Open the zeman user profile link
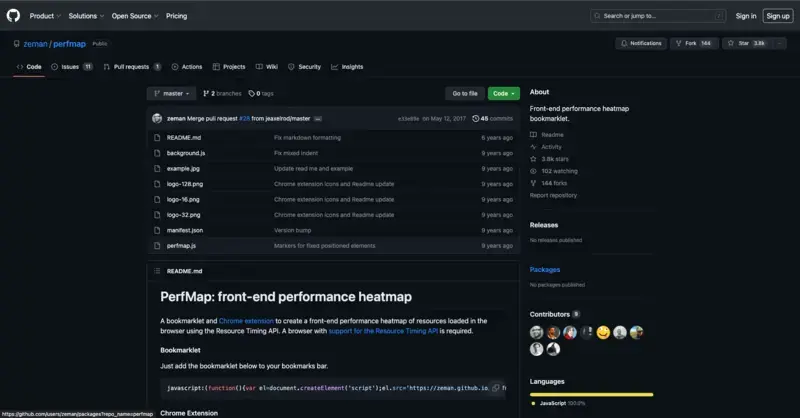 pos(35,44)
